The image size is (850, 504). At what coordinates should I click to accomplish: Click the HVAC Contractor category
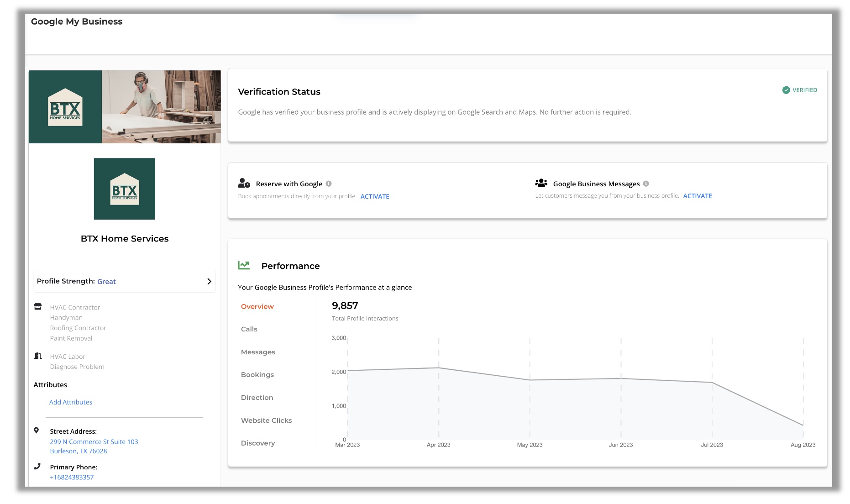tap(75, 307)
